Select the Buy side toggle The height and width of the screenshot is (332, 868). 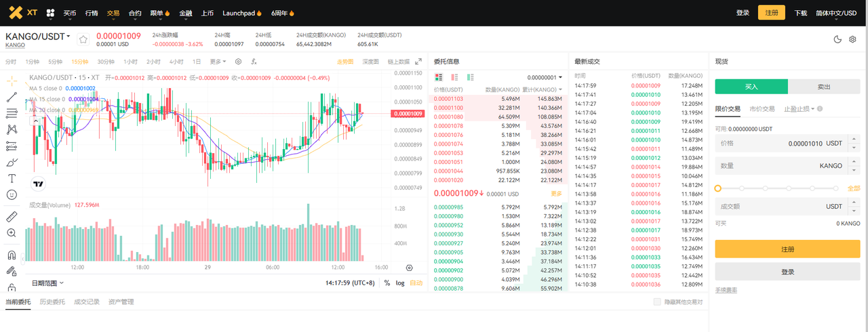(751, 87)
